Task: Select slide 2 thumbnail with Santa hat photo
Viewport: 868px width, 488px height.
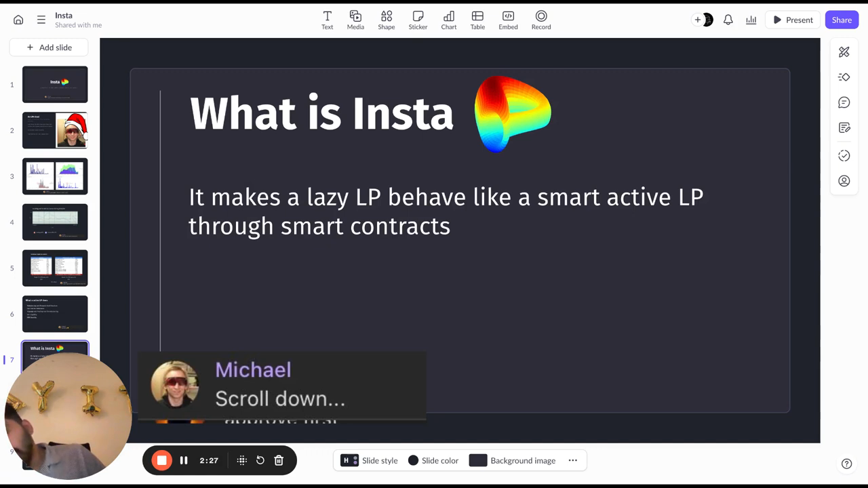Action: tap(55, 130)
